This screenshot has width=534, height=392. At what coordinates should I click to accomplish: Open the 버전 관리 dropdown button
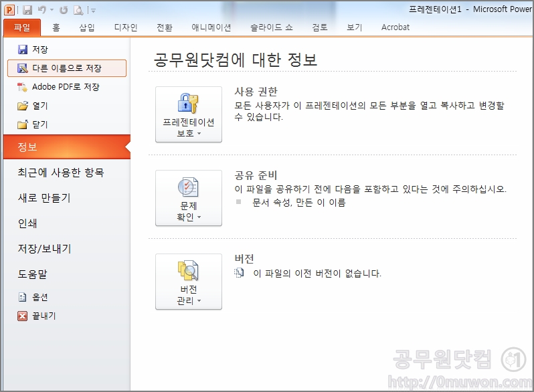tap(189, 282)
